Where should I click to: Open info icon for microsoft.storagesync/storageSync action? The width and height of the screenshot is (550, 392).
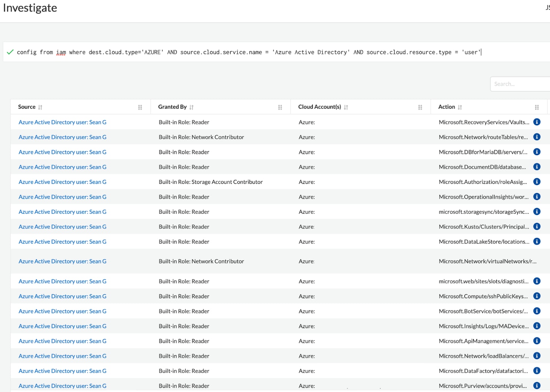point(537,212)
